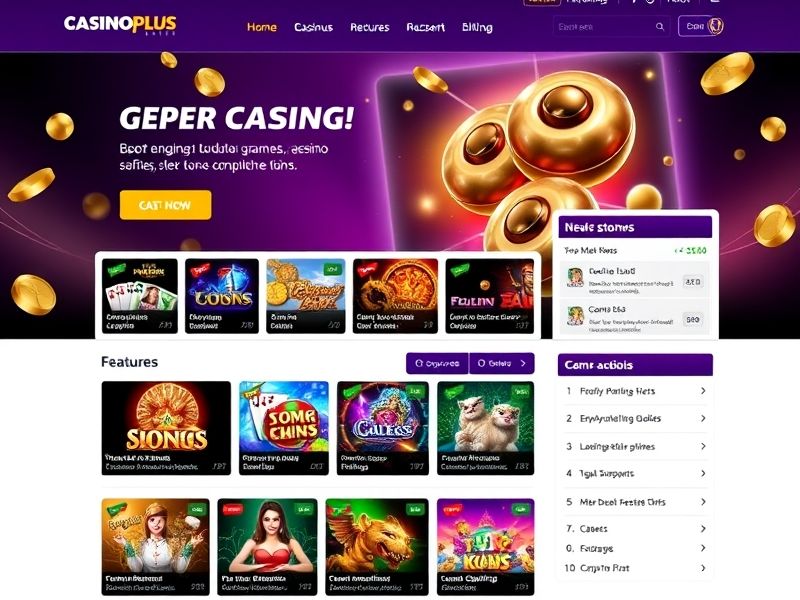This screenshot has width=800, height=600.
Task: Expand the first Came actiols list item chevron
Action: point(703,391)
